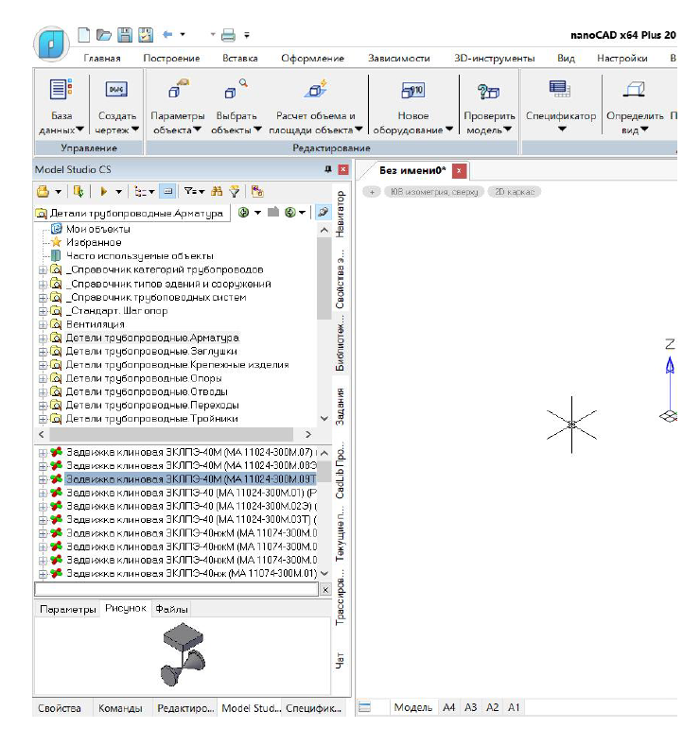
Task: Open Параметры объекта tool
Action: tap(177, 107)
